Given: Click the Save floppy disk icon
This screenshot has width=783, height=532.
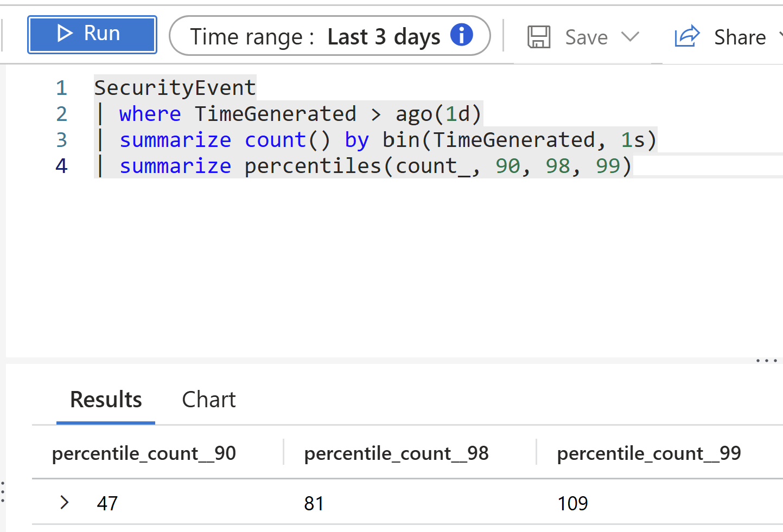Looking at the screenshot, I should [x=538, y=36].
